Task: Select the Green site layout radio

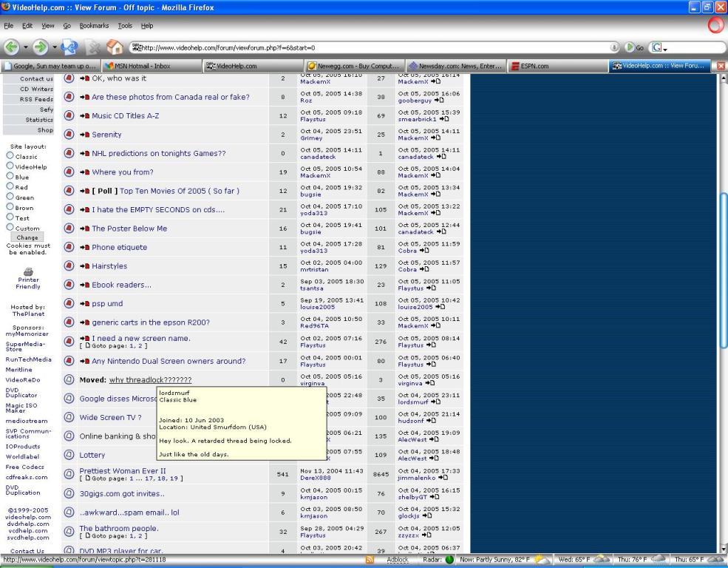Action: (10, 196)
